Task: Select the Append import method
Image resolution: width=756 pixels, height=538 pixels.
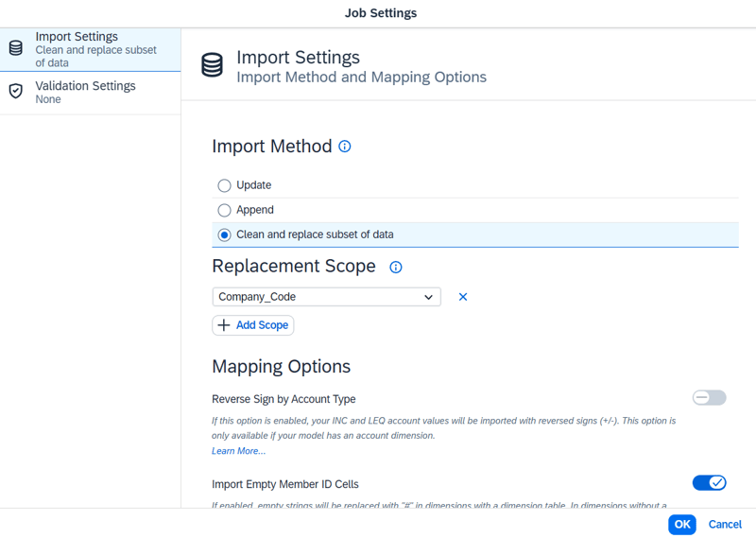Action: (x=225, y=210)
